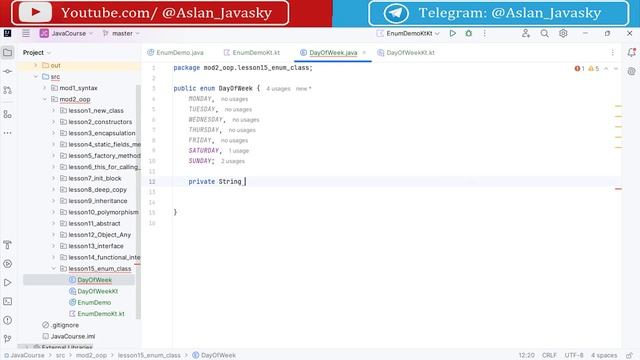Click the red error stripe marker
The width and height of the screenshot is (640, 360).
pyautogui.click(x=618, y=189)
